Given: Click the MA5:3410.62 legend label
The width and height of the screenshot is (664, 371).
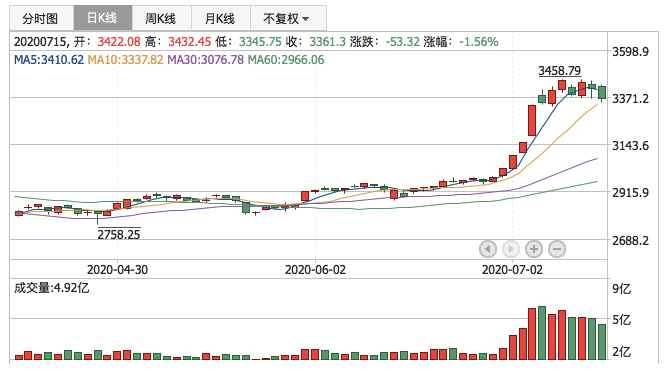Looking at the screenshot, I should (49, 60).
